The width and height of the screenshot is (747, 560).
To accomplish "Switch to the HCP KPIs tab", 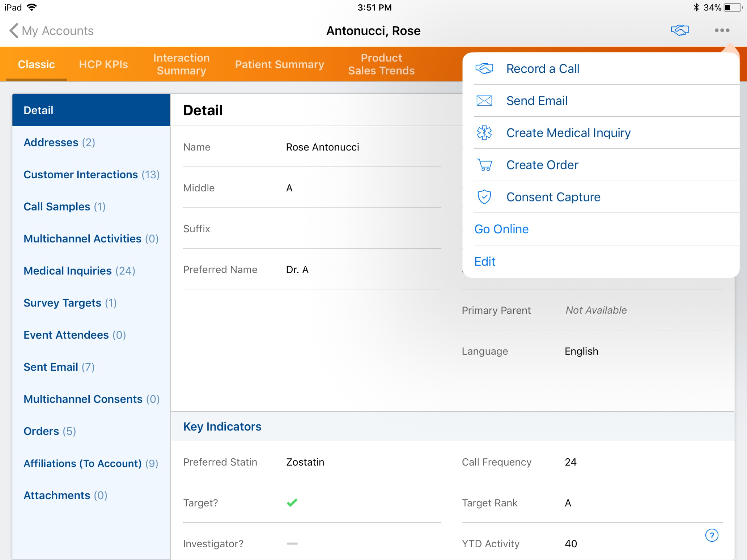I will (x=103, y=64).
